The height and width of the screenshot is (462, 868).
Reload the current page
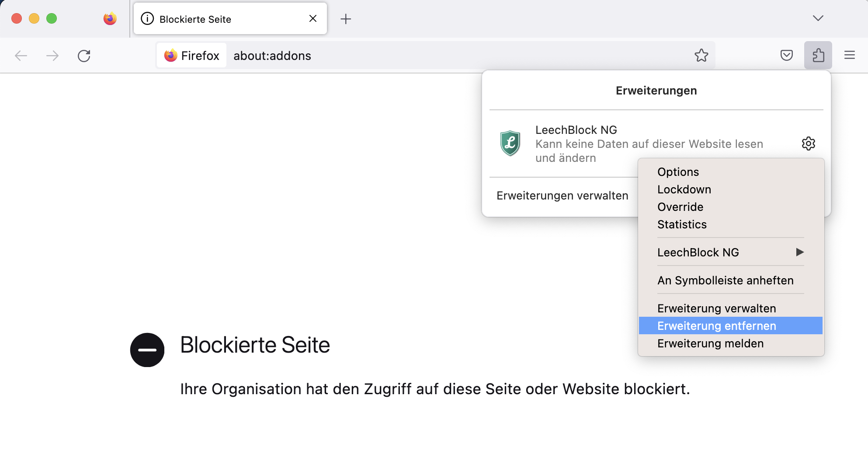tap(84, 56)
